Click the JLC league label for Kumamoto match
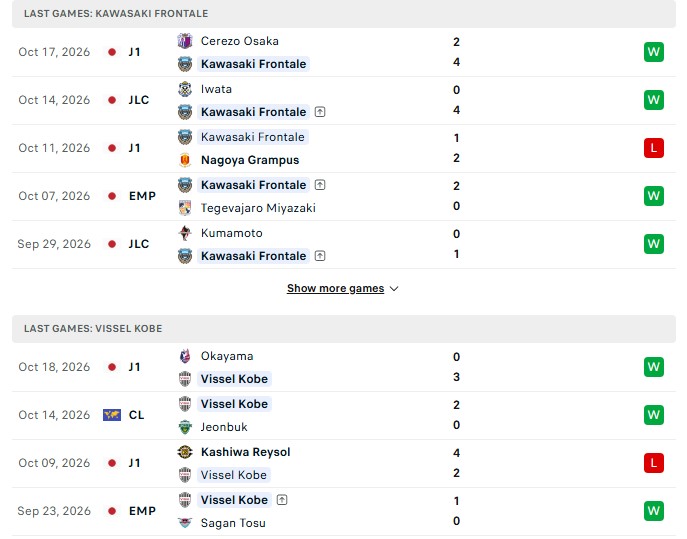 coord(139,244)
